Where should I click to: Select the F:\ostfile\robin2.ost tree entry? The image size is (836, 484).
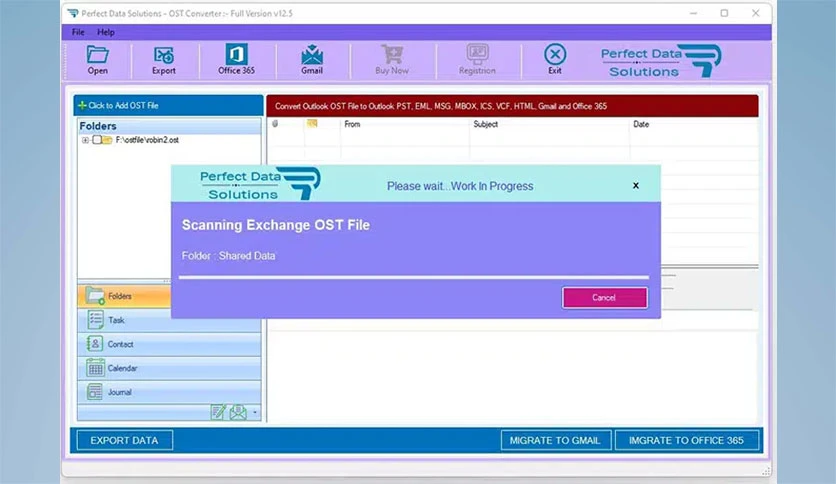point(147,140)
